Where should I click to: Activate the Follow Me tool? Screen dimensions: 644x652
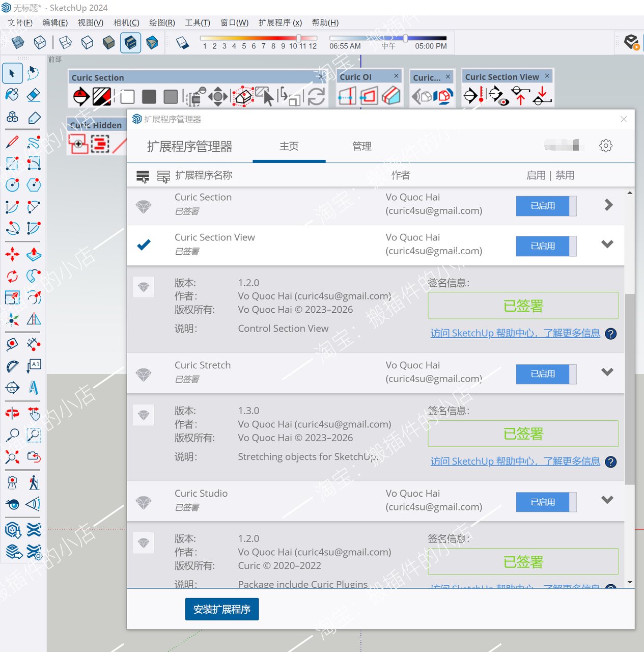pos(34,276)
